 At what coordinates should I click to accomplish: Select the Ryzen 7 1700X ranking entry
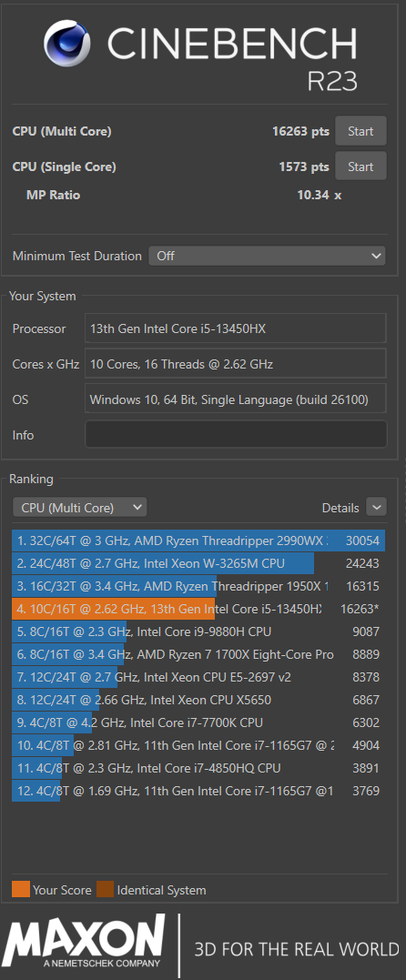(x=198, y=654)
